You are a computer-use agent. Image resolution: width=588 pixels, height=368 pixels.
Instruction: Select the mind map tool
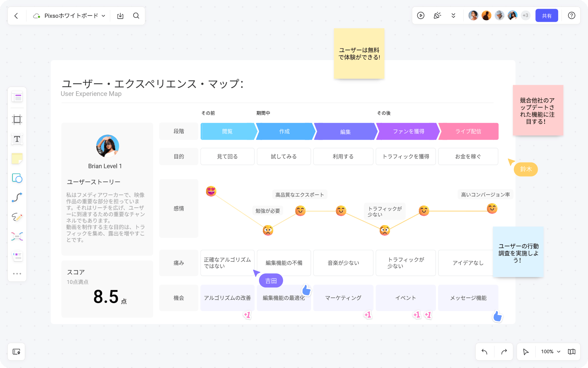coord(17,237)
